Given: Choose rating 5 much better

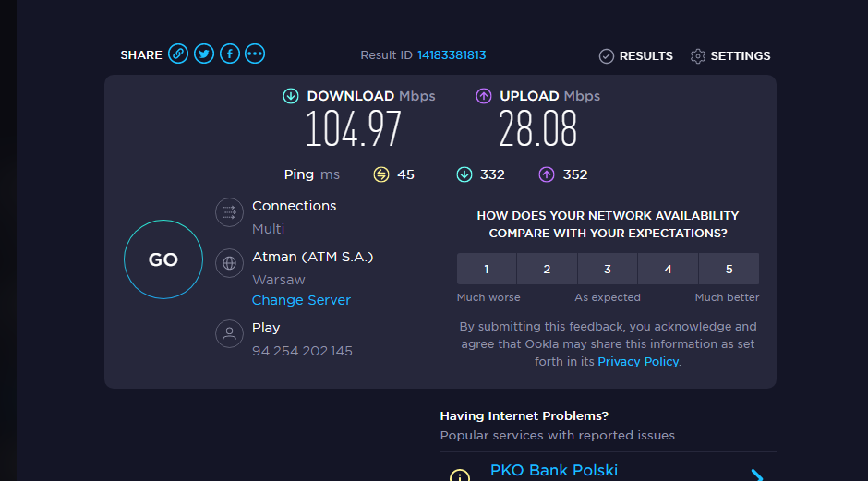Looking at the screenshot, I should pyautogui.click(x=729, y=269).
